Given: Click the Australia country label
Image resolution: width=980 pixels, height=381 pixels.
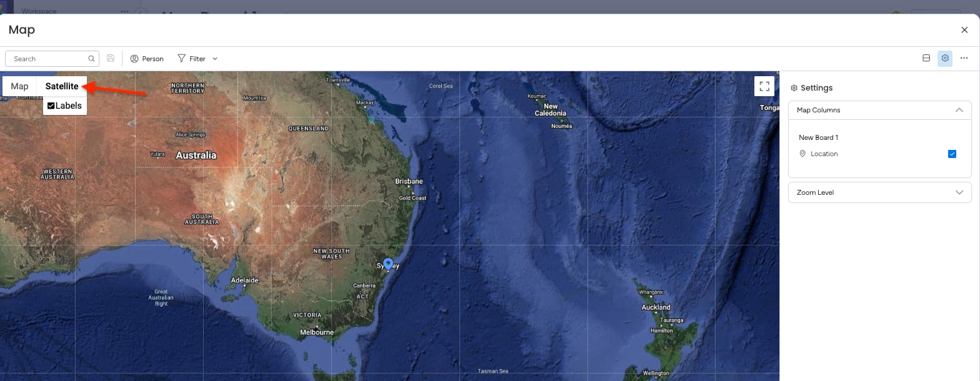Looking at the screenshot, I should click(196, 155).
